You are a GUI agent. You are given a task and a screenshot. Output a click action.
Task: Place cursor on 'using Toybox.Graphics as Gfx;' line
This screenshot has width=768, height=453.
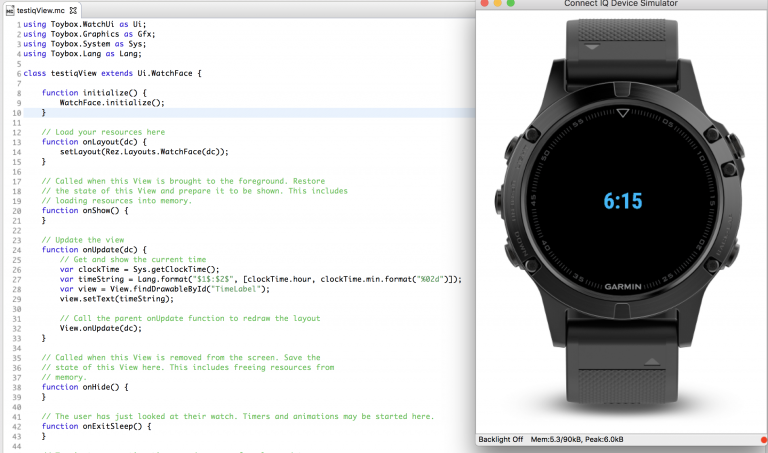(89, 34)
